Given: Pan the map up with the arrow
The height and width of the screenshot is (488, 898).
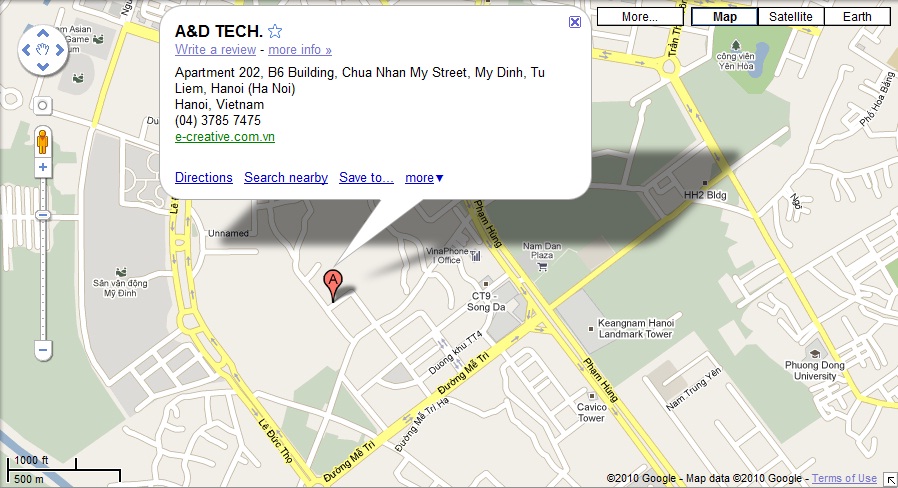Looking at the screenshot, I should coord(43,33).
